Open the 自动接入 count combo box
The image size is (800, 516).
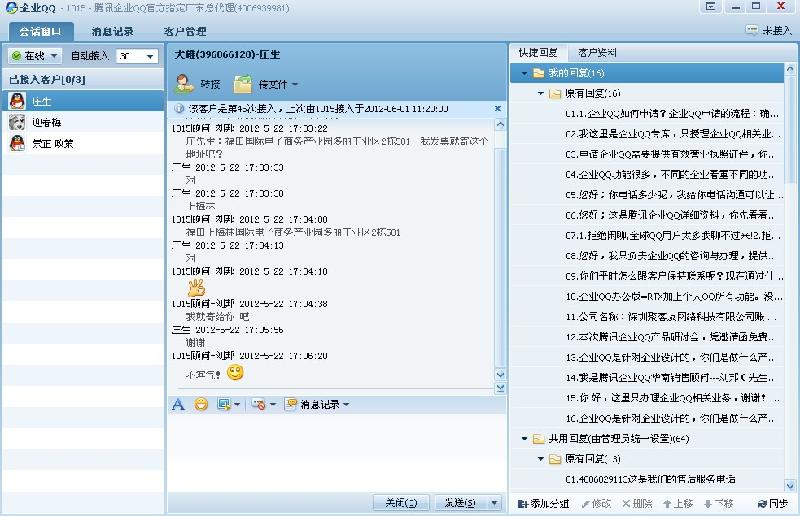click(137, 56)
